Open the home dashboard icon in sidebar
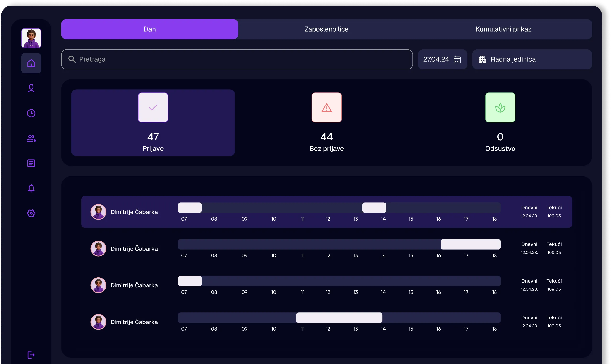The image size is (611, 364). (x=31, y=63)
